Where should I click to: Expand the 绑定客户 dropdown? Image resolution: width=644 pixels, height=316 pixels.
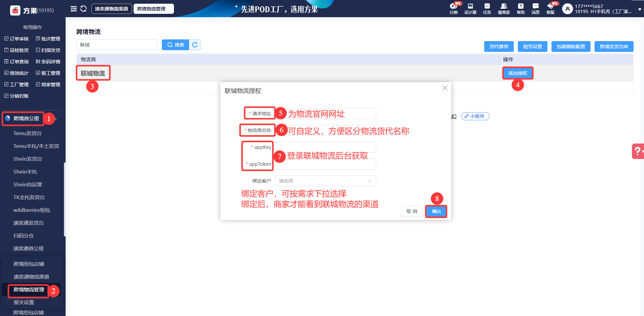click(x=325, y=181)
